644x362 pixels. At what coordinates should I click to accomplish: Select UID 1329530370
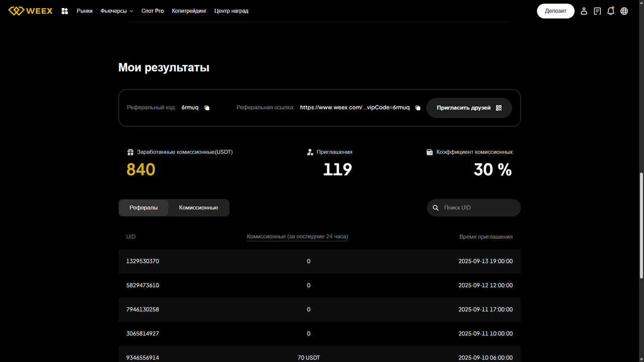tap(142, 261)
